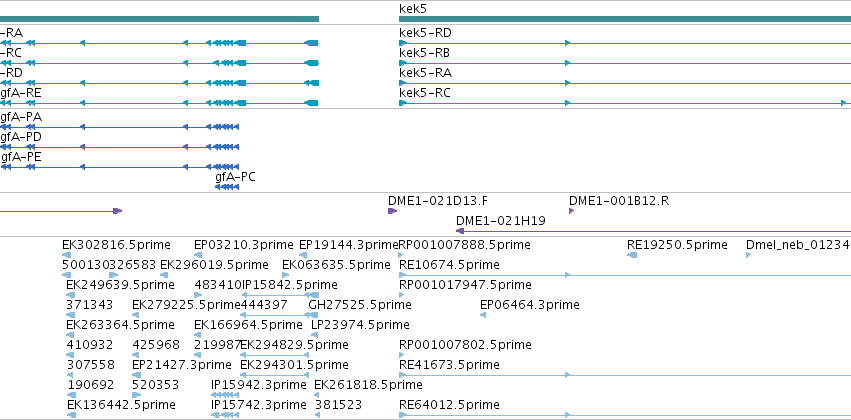The width and height of the screenshot is (851, 420).
Task: Select the EK294829.5prime label
Action: point(294,345)
